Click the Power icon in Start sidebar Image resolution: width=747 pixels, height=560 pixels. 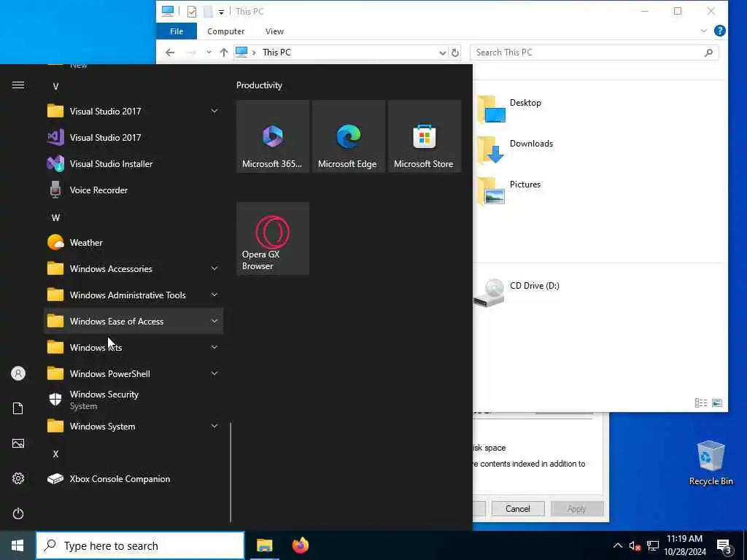[x=18, y=513]
